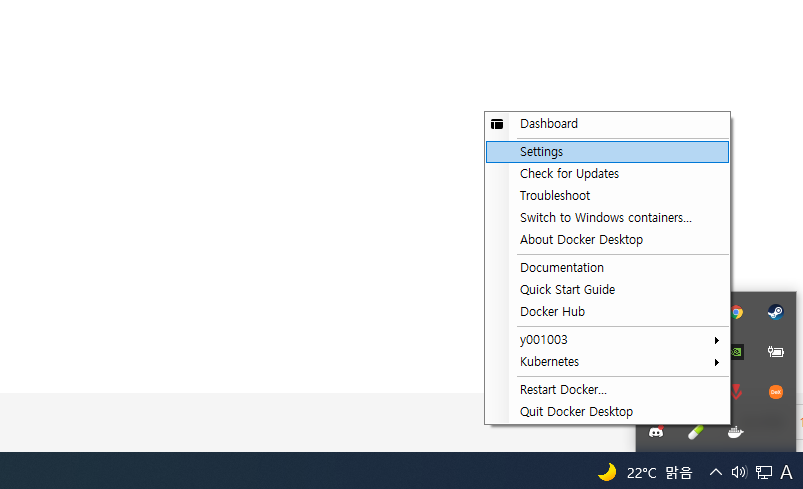Open Docker Hub entry

(x=607, y=312)
